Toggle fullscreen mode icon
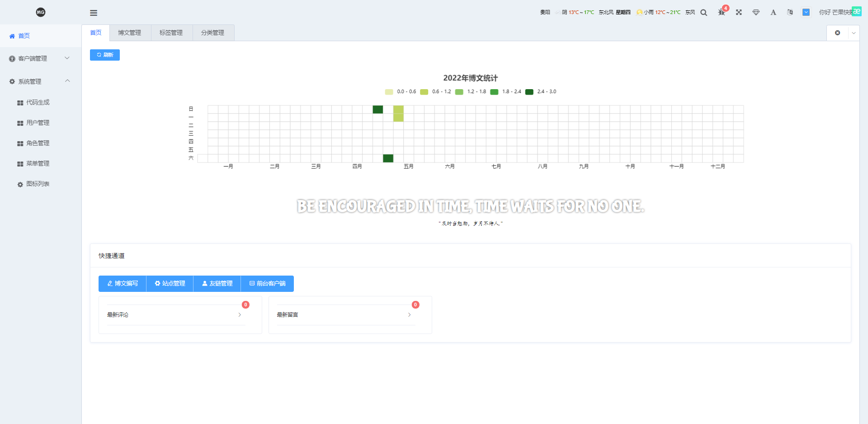 coord(739,12)
